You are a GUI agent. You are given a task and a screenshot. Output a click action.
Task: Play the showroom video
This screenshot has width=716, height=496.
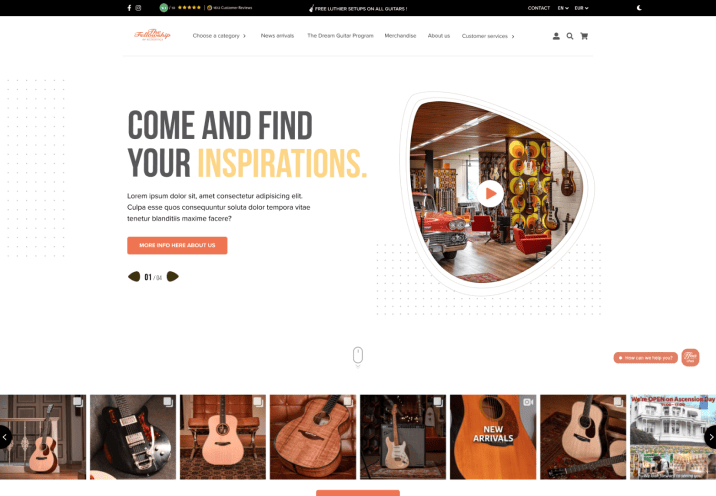point(490,194)
